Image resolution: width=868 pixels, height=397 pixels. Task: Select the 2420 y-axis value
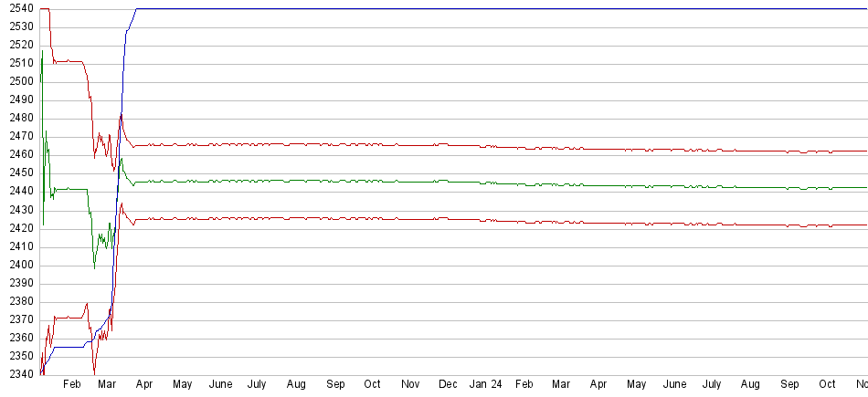19,228
